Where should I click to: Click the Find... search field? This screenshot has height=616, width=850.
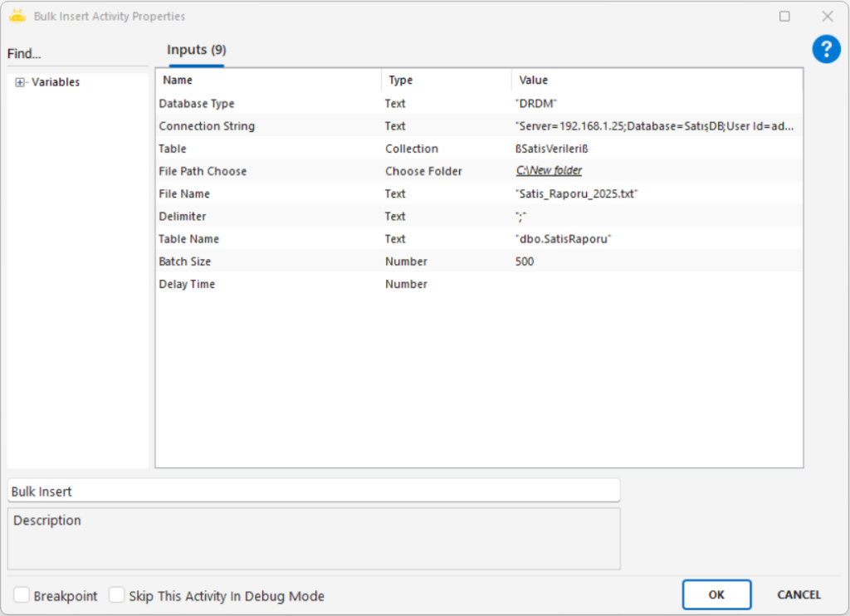[x=76, y=54]
